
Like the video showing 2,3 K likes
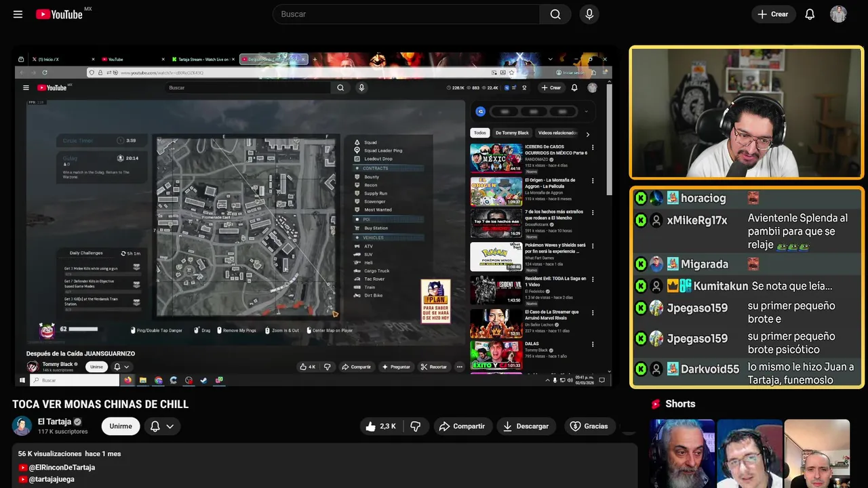coord(380,426)
